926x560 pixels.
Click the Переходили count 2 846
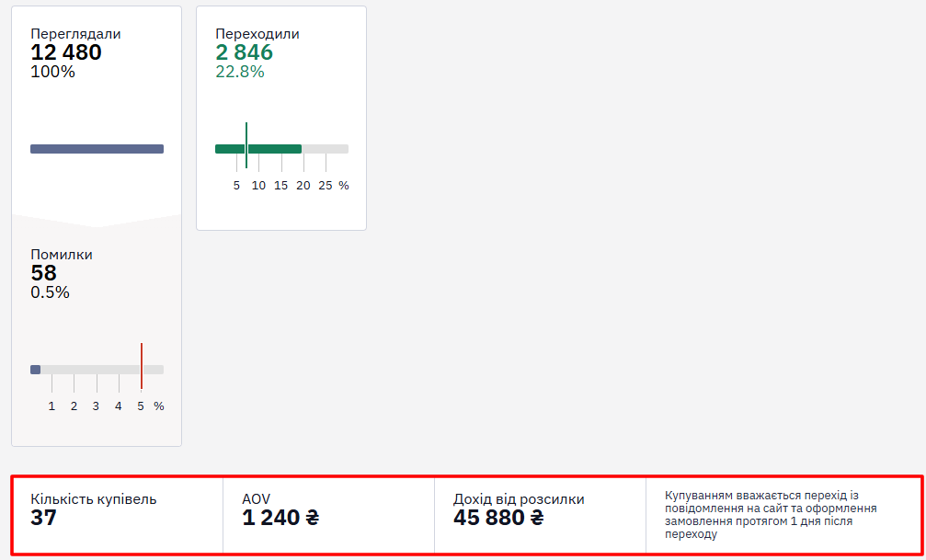pos(244,52)
